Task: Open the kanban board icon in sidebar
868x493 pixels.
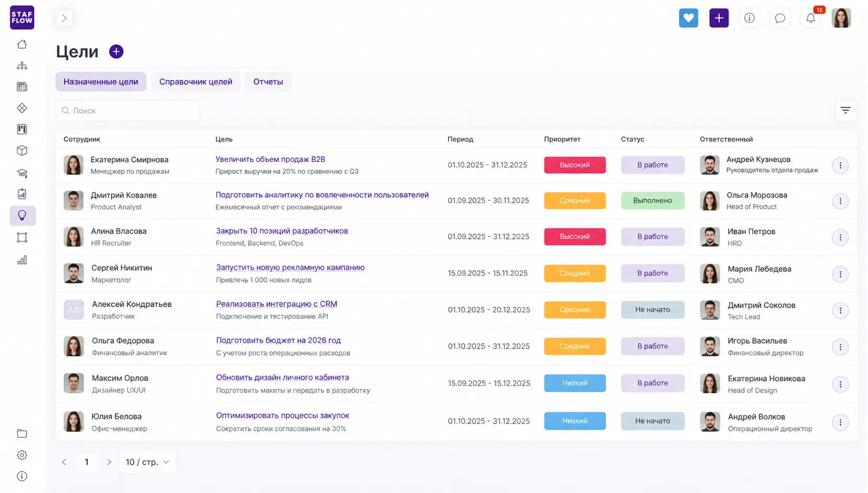Action: tap(22, 129)
